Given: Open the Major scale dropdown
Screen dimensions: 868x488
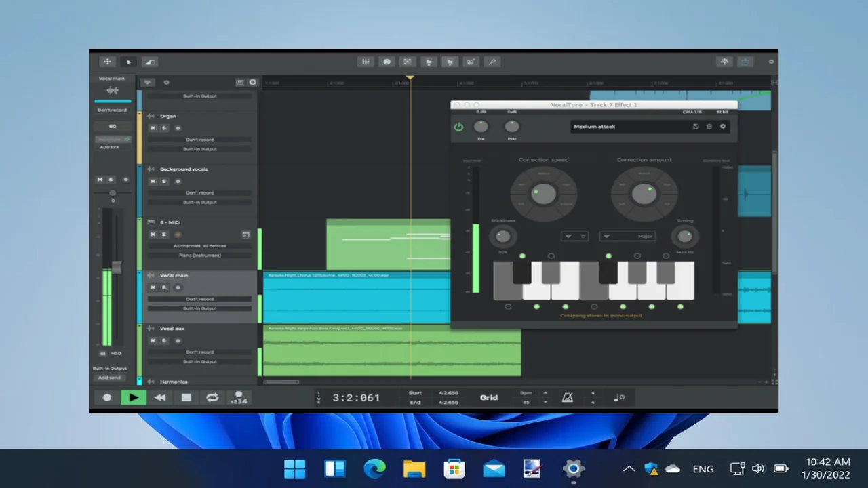Looking at the screenshot, I should tap(627, 236).
